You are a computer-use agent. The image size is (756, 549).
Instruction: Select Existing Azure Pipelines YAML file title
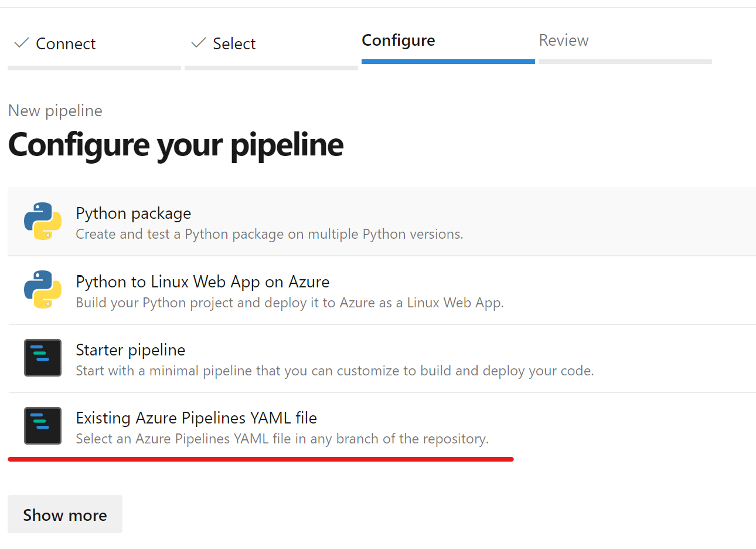point(196,418)
